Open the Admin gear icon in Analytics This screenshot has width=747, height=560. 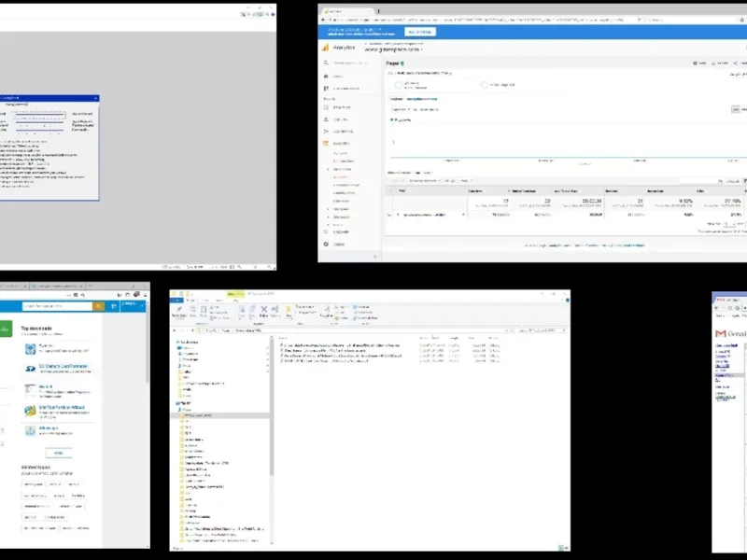(x=326, y=244)
